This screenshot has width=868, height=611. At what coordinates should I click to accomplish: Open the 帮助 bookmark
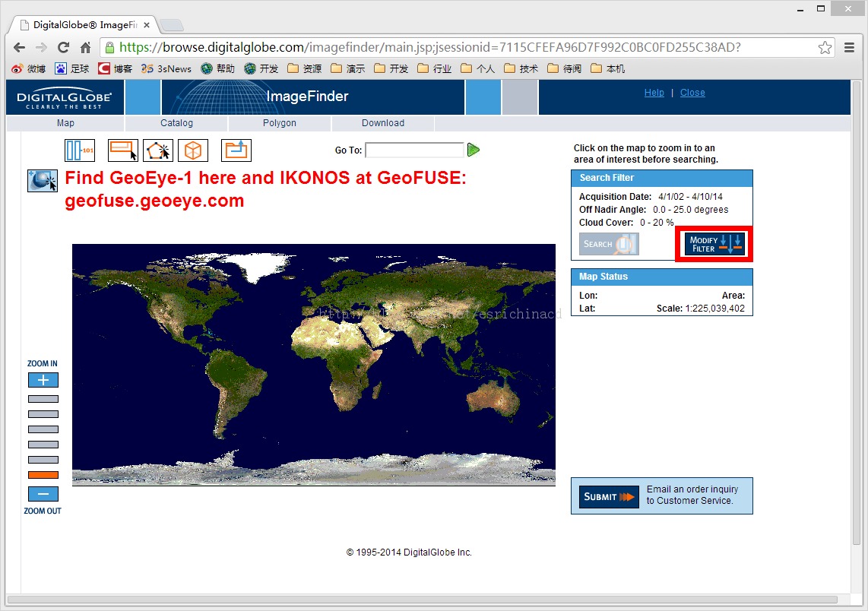click(217, 68)
